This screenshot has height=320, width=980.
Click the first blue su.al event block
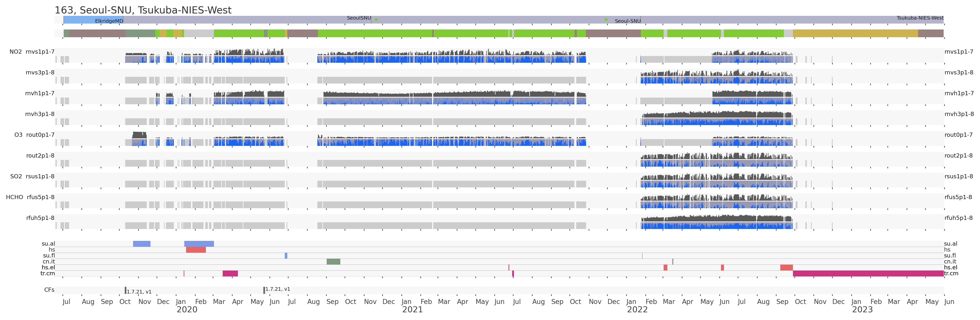[142, 244]
